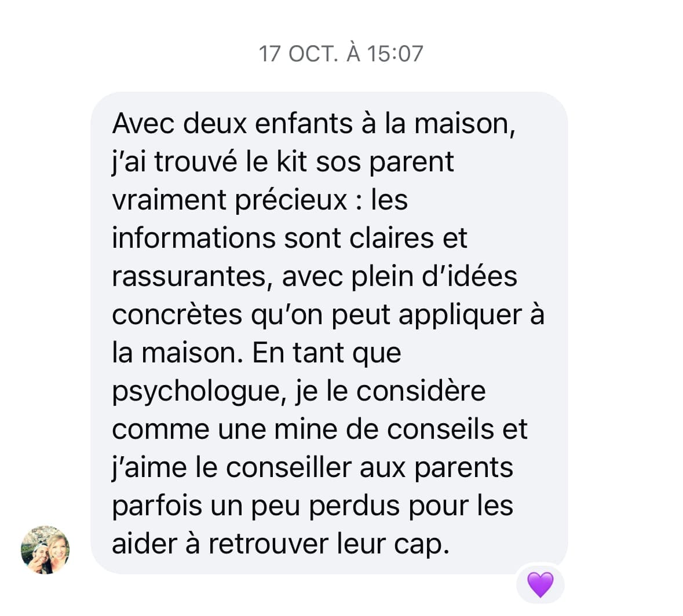Tap the words 'conseiller aux parents'
Screen dimensions: 683x616
(370, 468)
